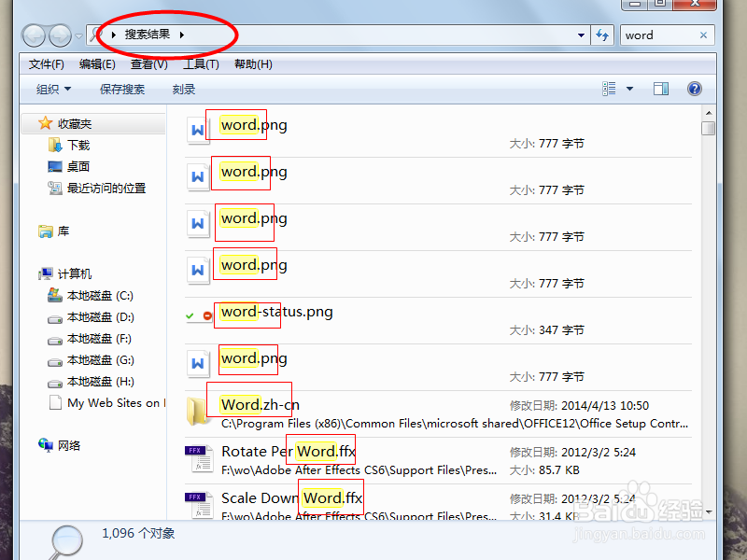Select 网络 in navigation pane
This screenshot has width=747, height=560.
69,446
